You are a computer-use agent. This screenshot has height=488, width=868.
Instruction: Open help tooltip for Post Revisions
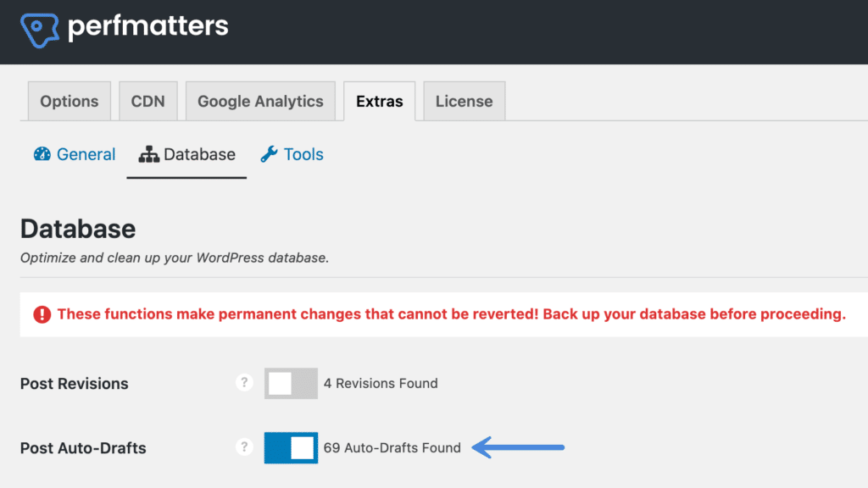point(244,383)
